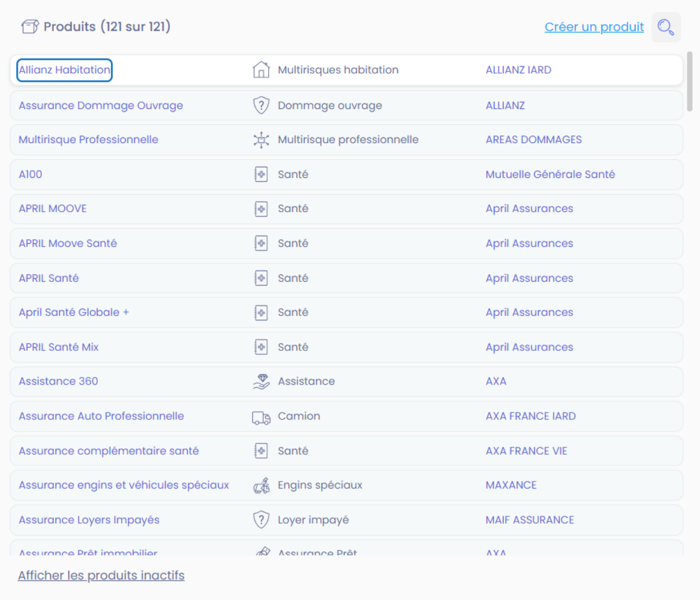Image resolution: width=700 pixels, height=600 pixels.
Task: Open Assurance Dommage Ouvrage product
Action: (101, 106)
